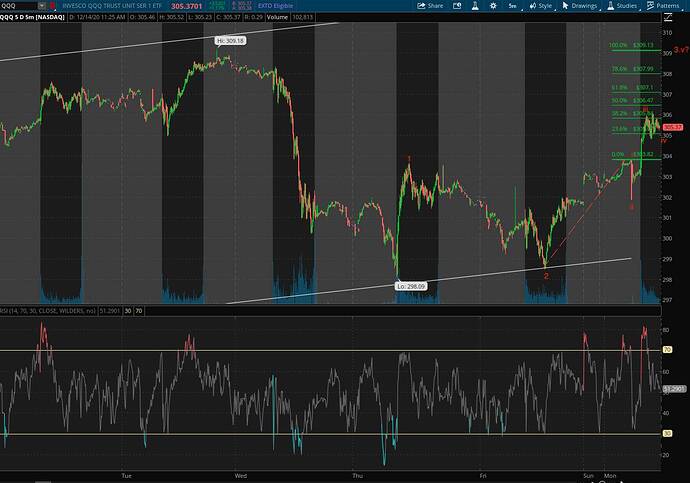Click the 80 label on RSI axis
The image size is (690, 483).
point(666,330)
